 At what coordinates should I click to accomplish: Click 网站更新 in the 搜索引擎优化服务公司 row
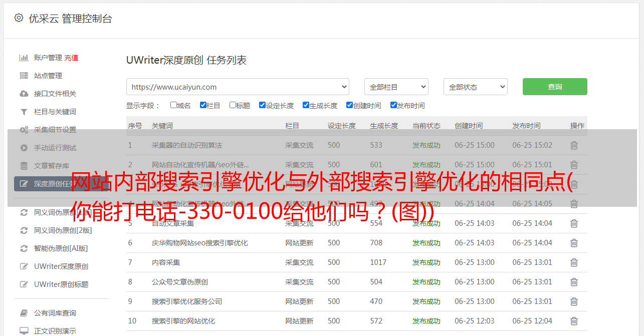(299, 301)
